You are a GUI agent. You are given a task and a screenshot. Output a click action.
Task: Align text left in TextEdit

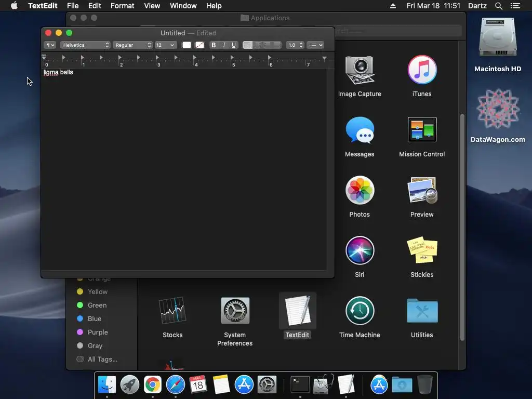(x=247, y=45)
